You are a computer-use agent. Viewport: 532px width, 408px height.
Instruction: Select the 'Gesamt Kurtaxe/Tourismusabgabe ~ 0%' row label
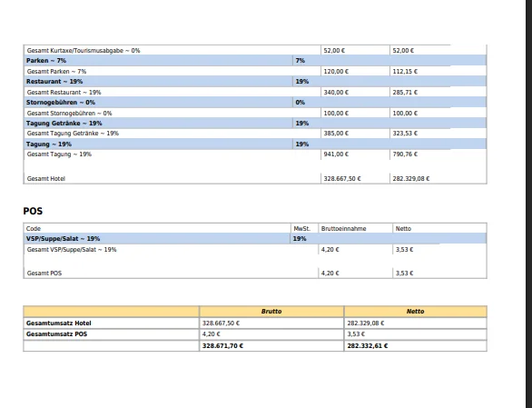point(84,51)
